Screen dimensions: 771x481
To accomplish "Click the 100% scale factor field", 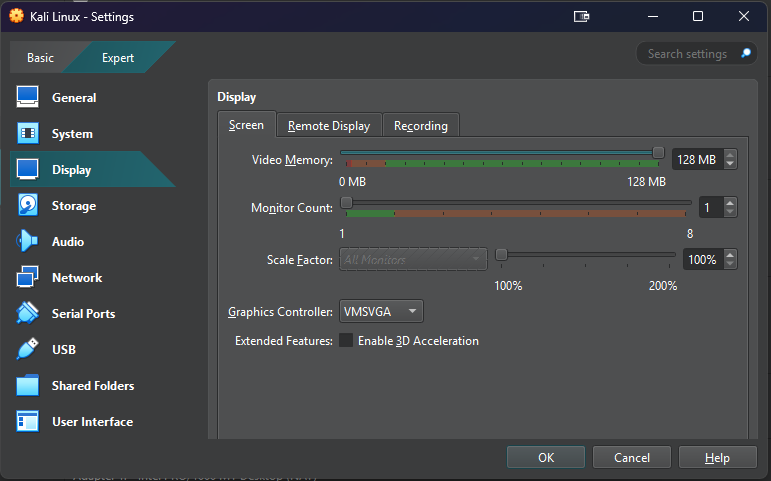I will pyautogui.click(x=703, y=259).
